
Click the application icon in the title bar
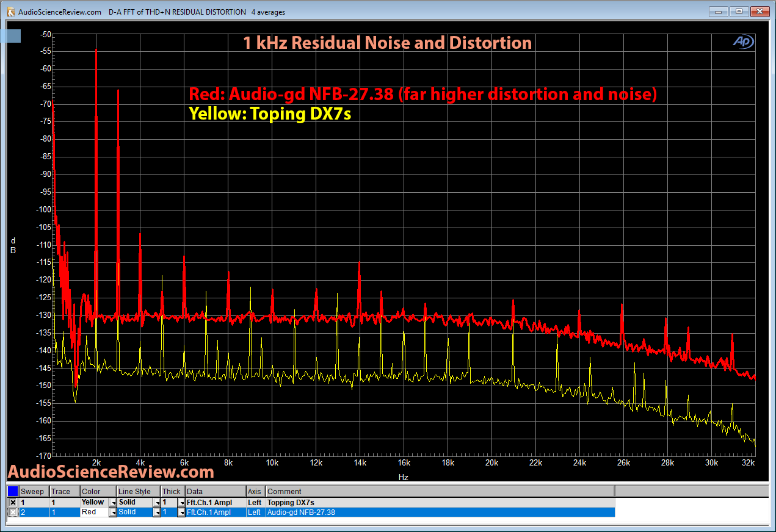click(x=10, y=12)
